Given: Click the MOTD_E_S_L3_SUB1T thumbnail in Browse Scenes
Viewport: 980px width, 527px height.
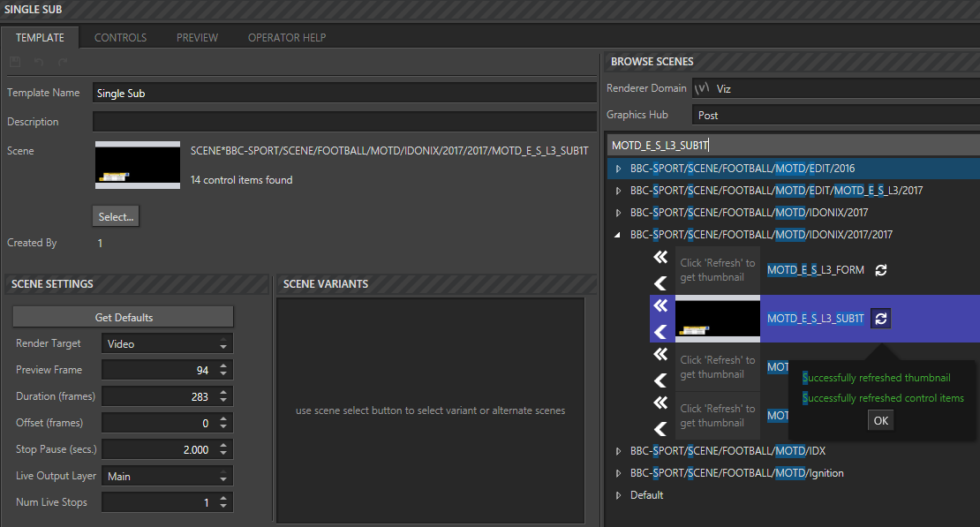Looking at the screenshot, I should [718, 319].
